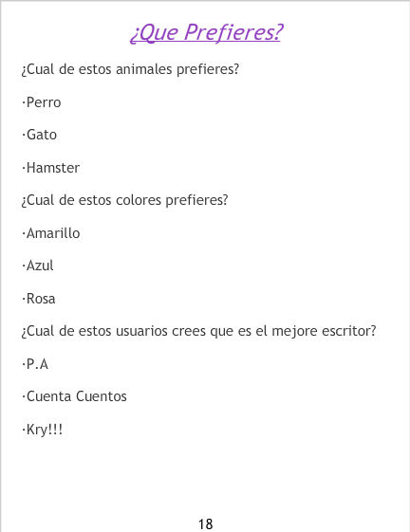Choose the Kry!!! user option
Screen dimensions: 410x532
(42, 430)
